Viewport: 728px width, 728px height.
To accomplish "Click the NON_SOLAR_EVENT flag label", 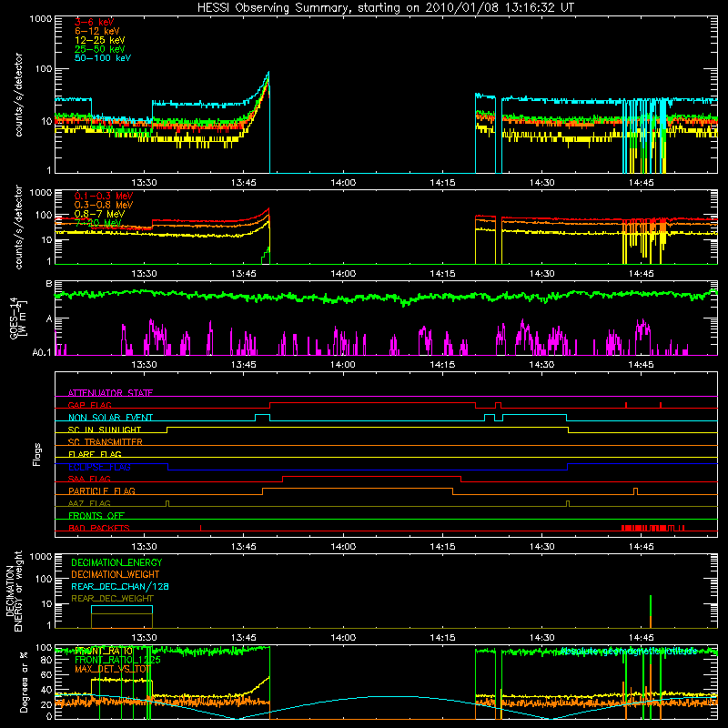I will tap(110, 418).
